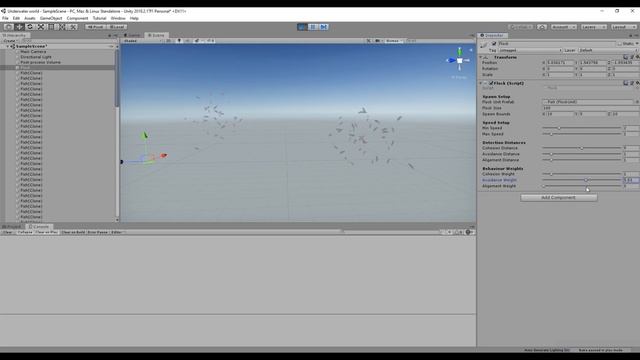Viewport: 640px width, 360px height.
Task: Open the Assets menu
Action: pos(30,18)
